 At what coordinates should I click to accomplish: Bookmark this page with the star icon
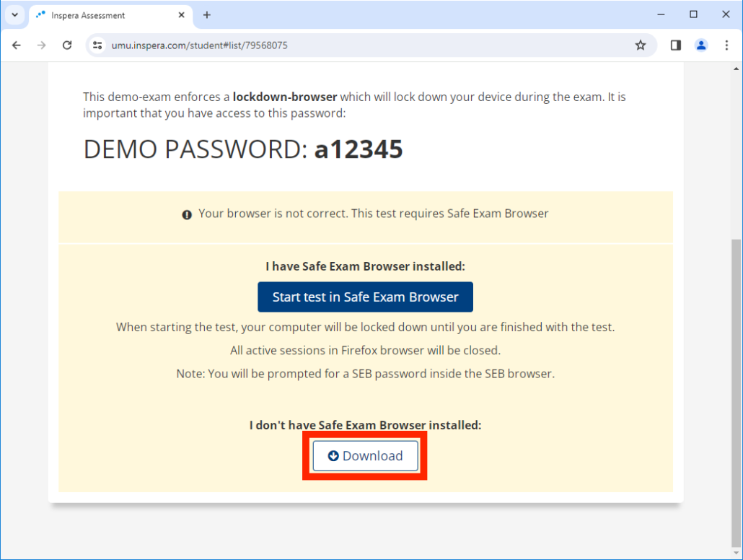coord(641,45)
